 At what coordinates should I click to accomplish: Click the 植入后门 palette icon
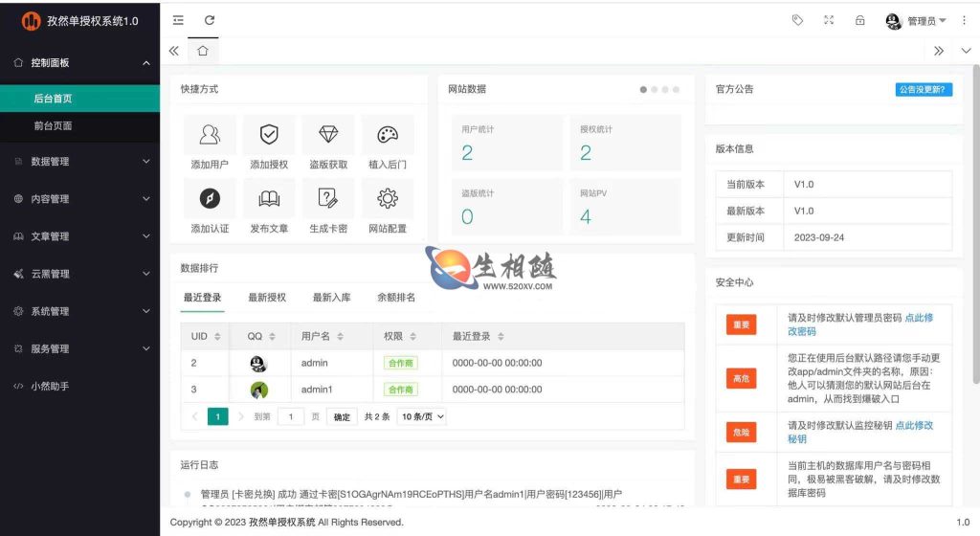(x=388, y=134)
